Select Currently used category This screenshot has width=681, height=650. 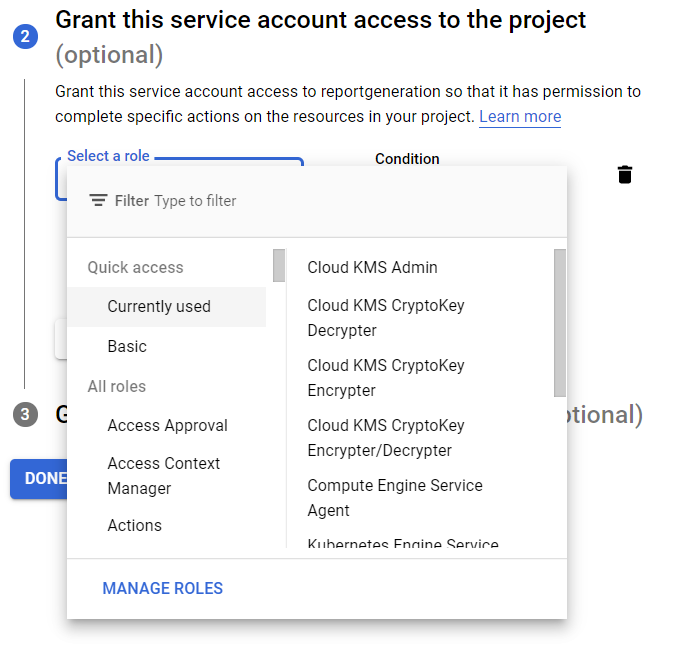[159, 307]
